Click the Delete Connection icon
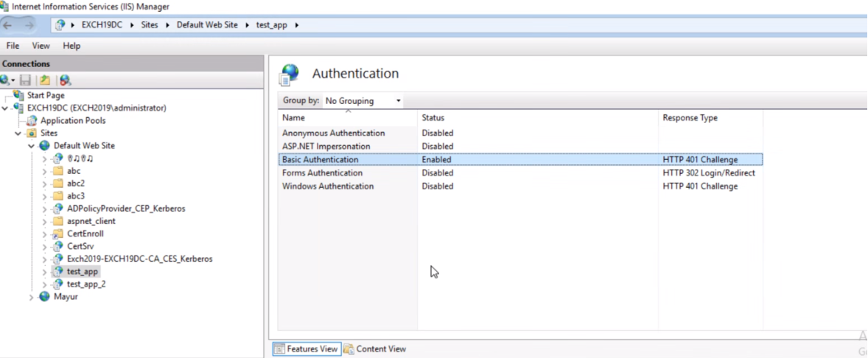The height and width of the screenshot is (358, 868). 65,80
